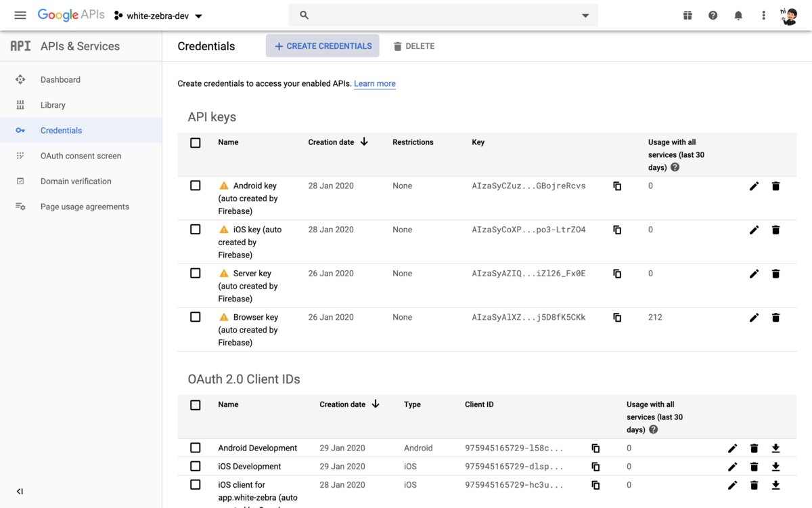The width and height of the screenshot is (812, 508).
Task: Check the Browser key row
Action: coord(196,317)
